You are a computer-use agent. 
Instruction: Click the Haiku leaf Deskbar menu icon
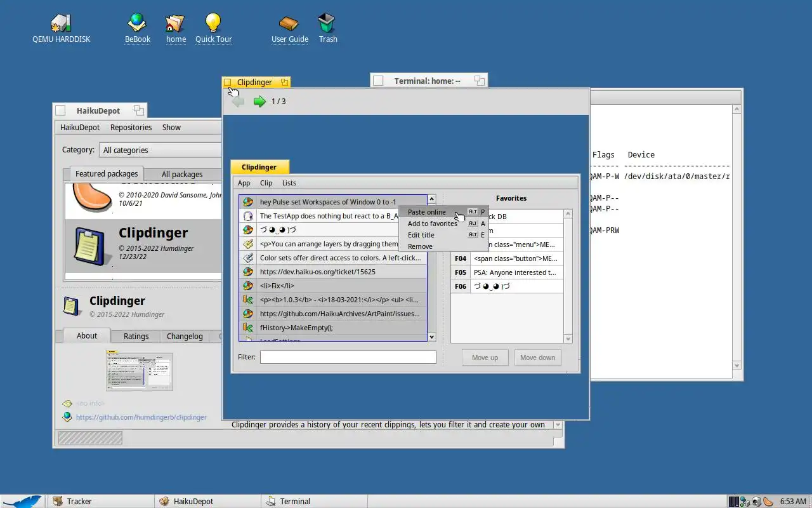22,501
